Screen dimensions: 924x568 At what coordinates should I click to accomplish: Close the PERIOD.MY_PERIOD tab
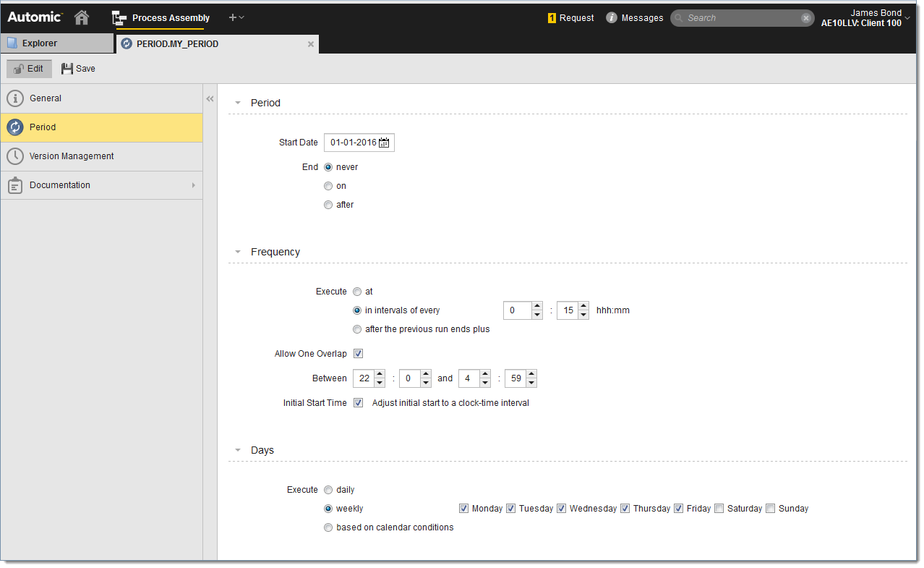(311, 44)
